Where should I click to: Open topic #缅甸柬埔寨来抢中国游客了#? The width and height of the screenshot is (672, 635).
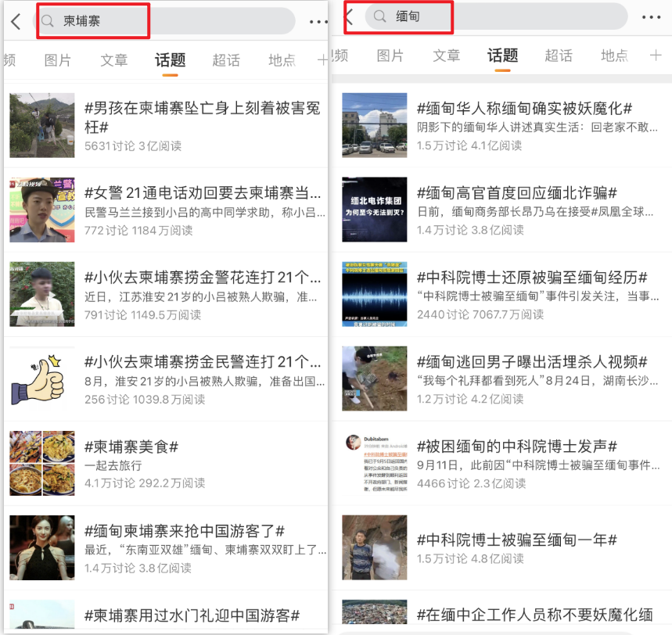point(185,531)
